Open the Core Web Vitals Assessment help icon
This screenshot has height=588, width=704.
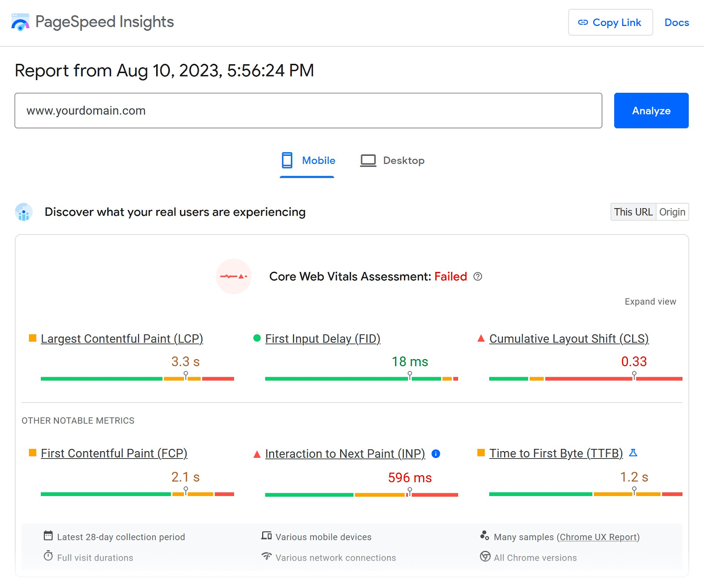(478, 277)
